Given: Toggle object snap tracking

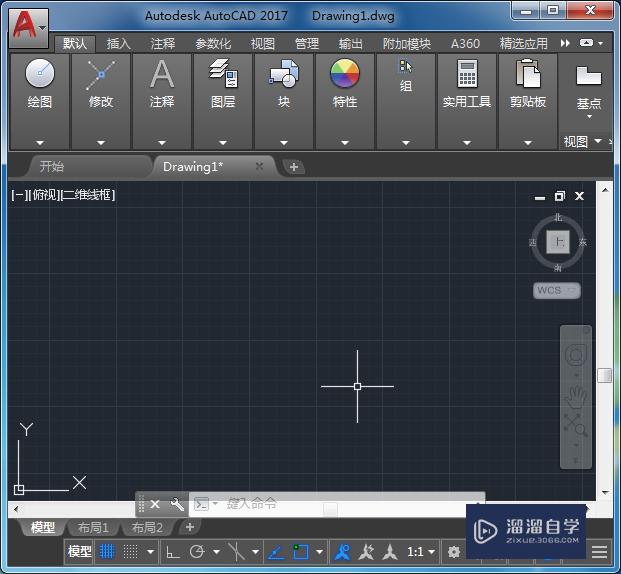Looking at the screenshot, I should click(276, 551).
